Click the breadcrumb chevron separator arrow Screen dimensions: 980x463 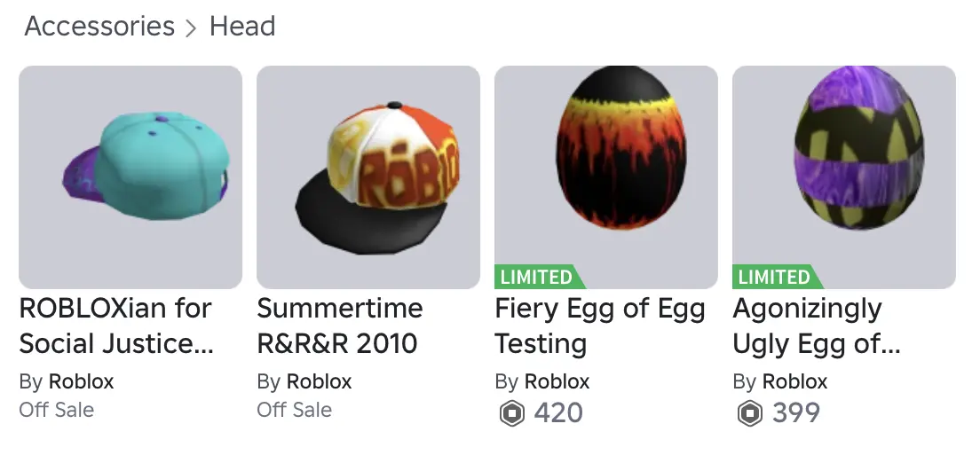[x=192, y=28]
